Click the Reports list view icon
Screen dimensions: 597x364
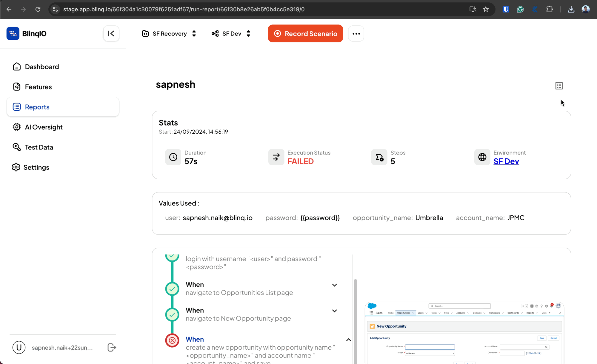tap(559, 86)
